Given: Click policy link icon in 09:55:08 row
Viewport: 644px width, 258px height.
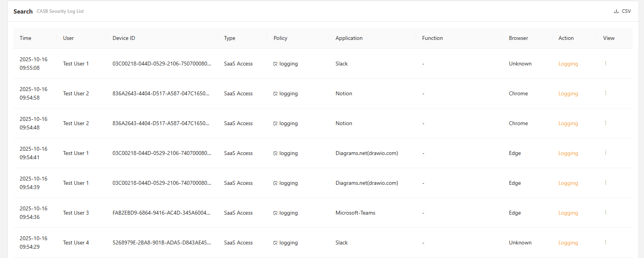Looking at the screenshot, I should (x=275, y=64).
